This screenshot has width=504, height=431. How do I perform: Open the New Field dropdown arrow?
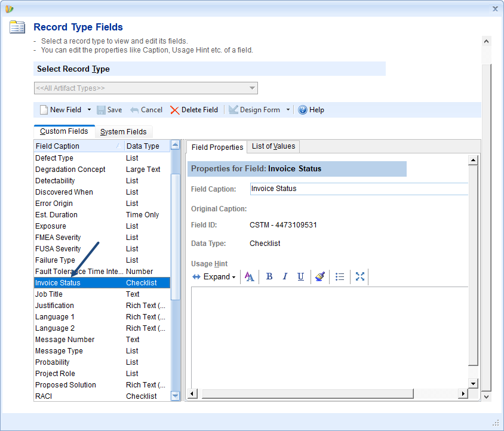89,110
